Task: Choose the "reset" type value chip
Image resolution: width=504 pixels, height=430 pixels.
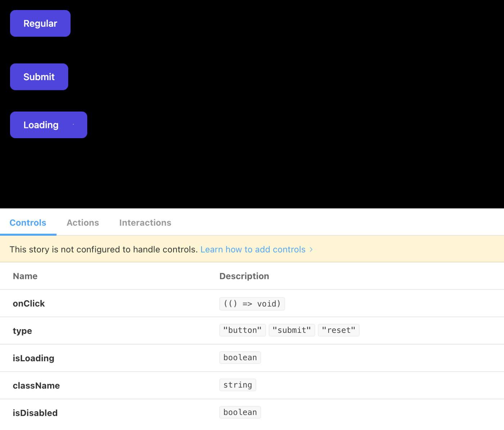Action: click(x=338, y=330)
